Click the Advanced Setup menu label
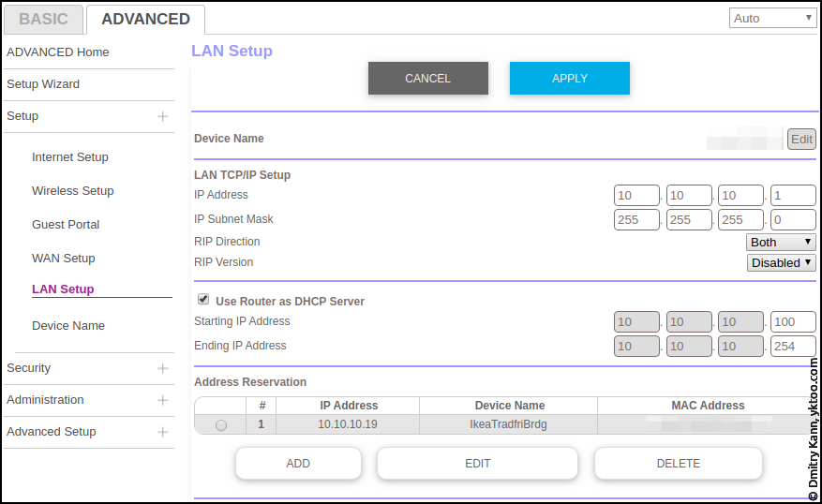Viewport: 822px width, 504px height. pyautogui.click(x=52, y=432)
